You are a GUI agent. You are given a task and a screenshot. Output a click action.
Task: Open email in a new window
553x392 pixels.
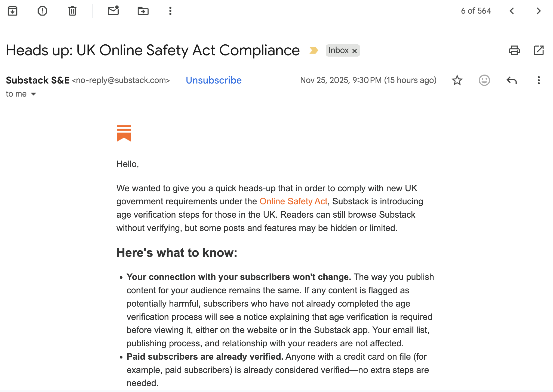click(x=539, y=50)
